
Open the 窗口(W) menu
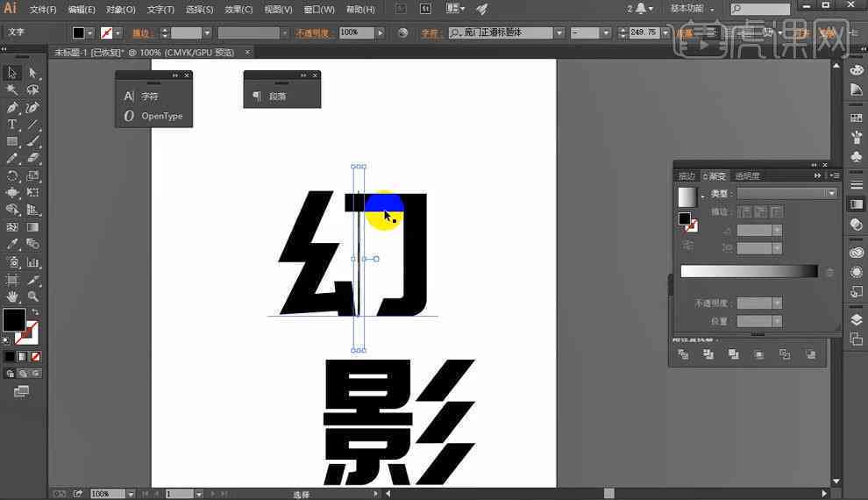[319, 10]
